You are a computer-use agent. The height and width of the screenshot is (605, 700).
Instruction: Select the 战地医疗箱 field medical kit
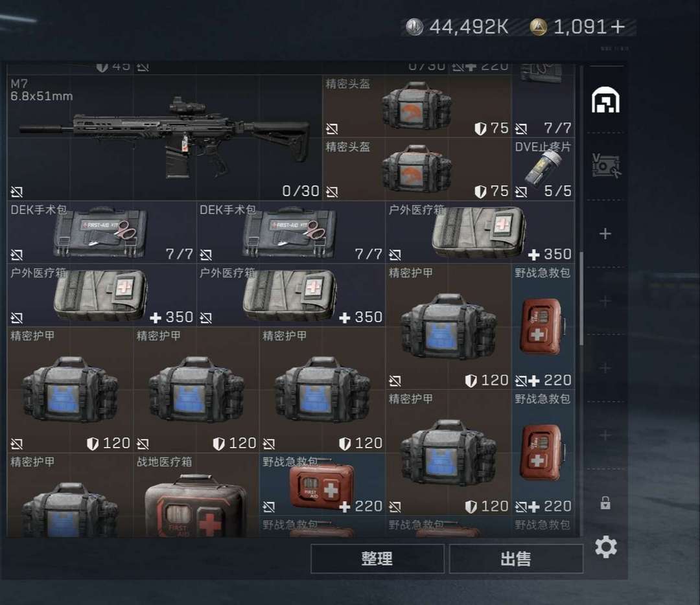pos(196,496)
